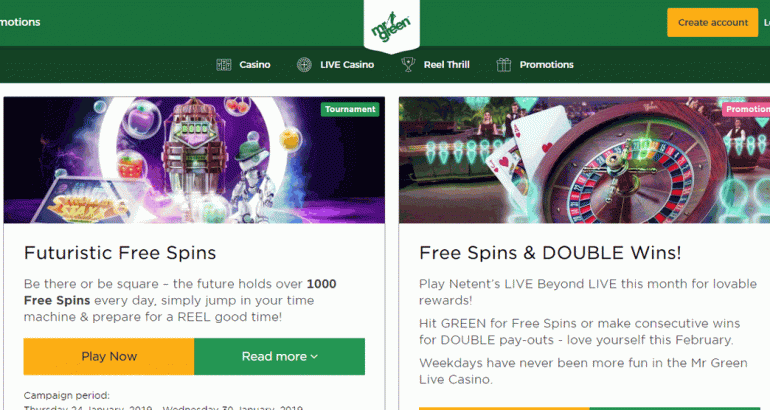Viewport: 770px width, 410px height.
Task: Select Reel Thrill in navigation
Action: pyautogui.click(x=446, y=65)
